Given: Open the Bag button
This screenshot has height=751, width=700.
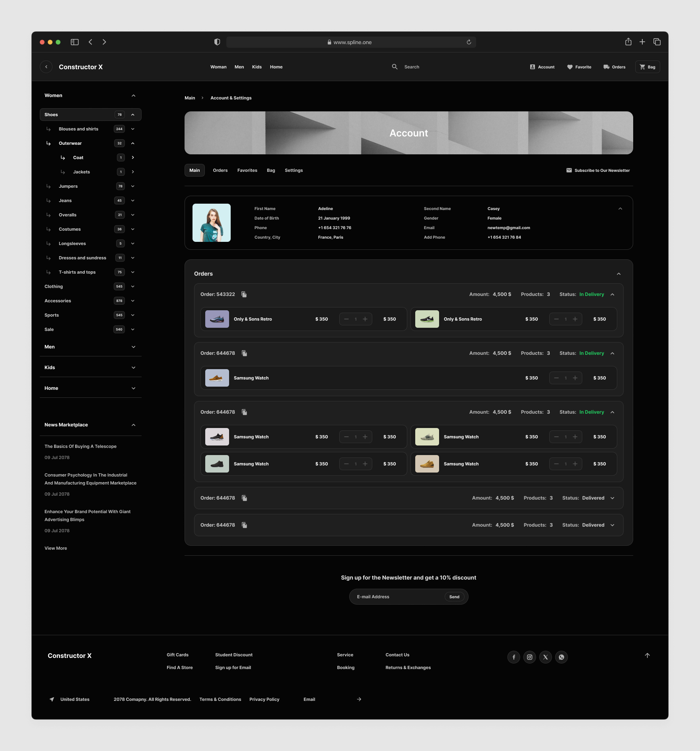Looking at the screenshot, I should click(647, 67).
